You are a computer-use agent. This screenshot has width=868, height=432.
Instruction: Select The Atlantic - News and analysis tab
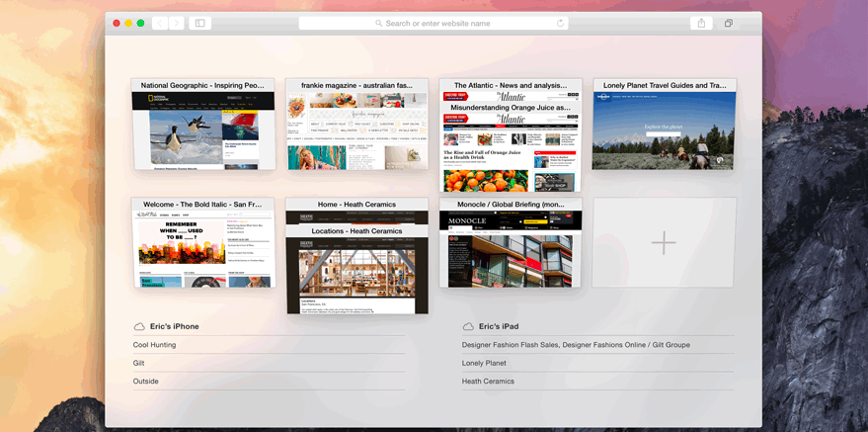click(511, 85)
